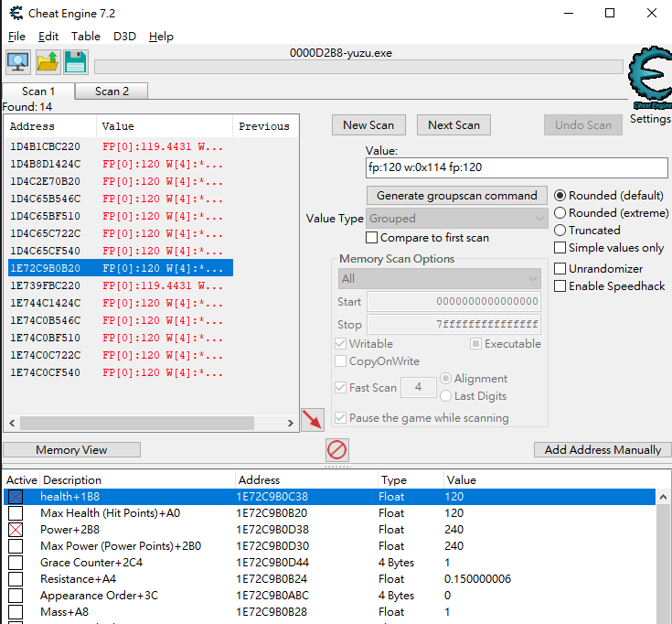672x624 pixels.
Task: Click the floppy disk save icon
Action: [x=76, y=62]
